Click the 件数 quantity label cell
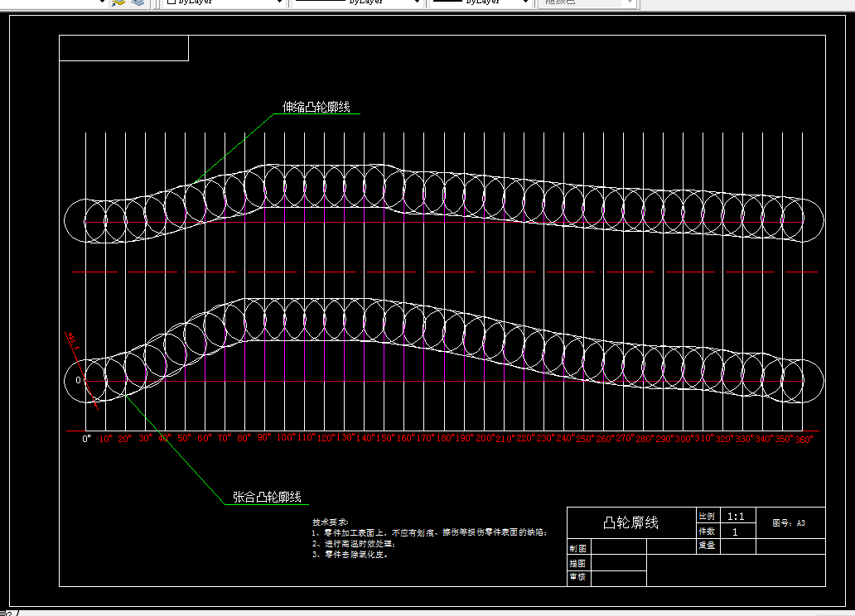 [708, 531]
